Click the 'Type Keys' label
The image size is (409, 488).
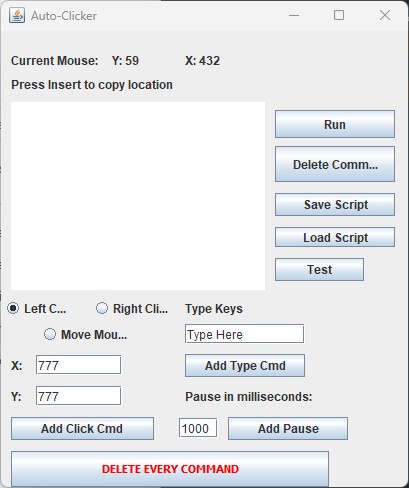(x=214, y=309)
